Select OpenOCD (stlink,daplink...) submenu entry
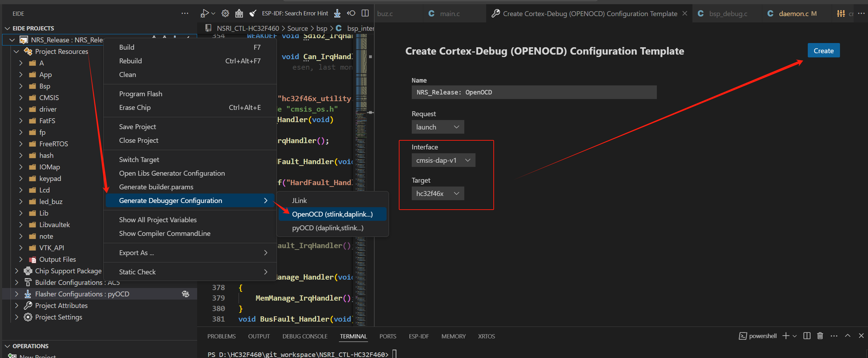 [x=332, y=214]
